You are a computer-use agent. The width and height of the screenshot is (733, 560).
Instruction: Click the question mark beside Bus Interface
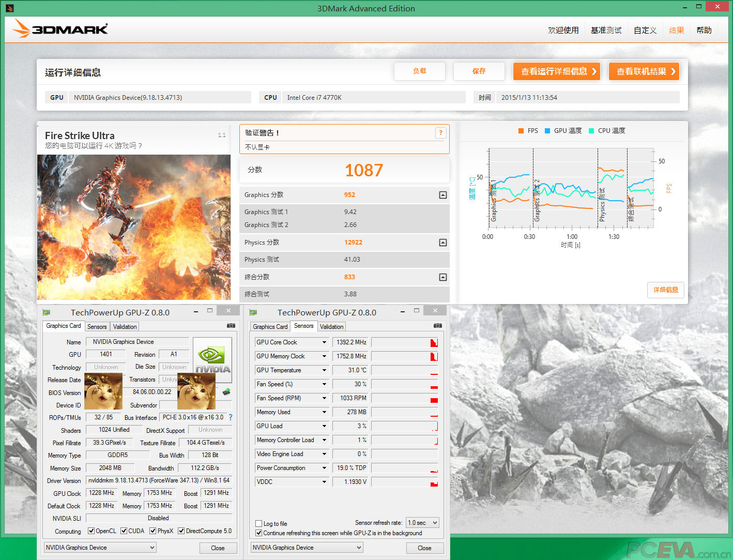[x=231, y=417]
